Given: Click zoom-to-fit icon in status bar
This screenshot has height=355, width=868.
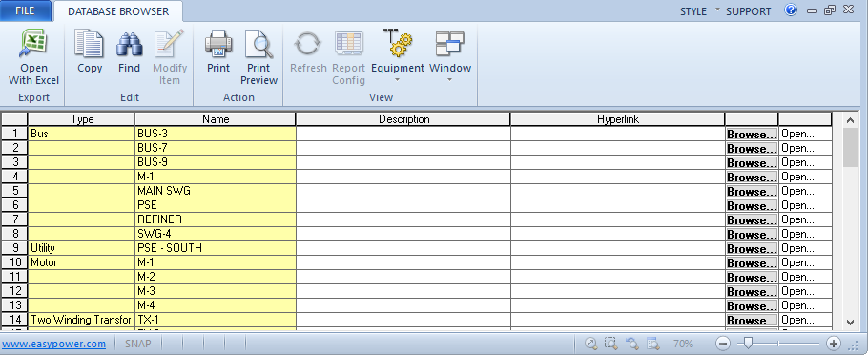Looking at the screenshot, I should 591,344.
